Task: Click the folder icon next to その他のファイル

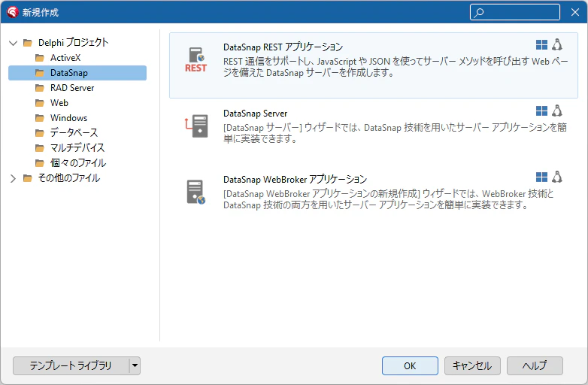Action: coord(27,178)
